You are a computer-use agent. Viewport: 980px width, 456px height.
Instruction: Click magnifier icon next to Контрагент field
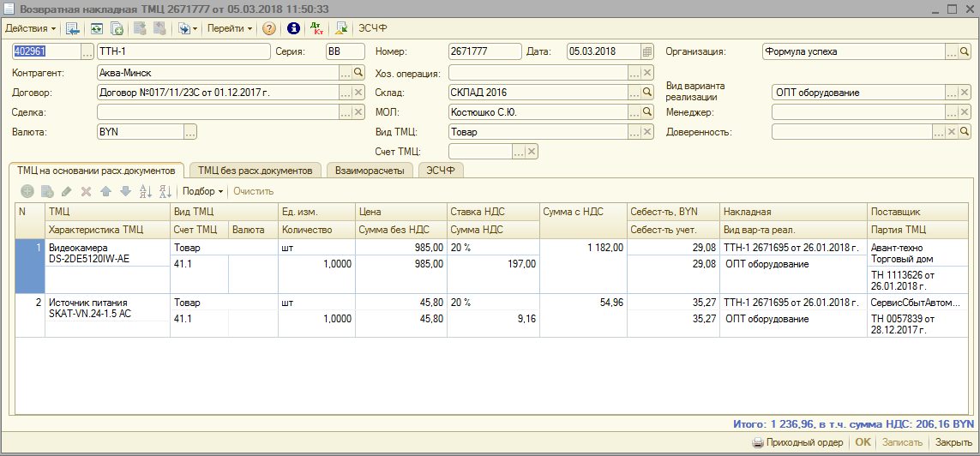pos(358,73)
